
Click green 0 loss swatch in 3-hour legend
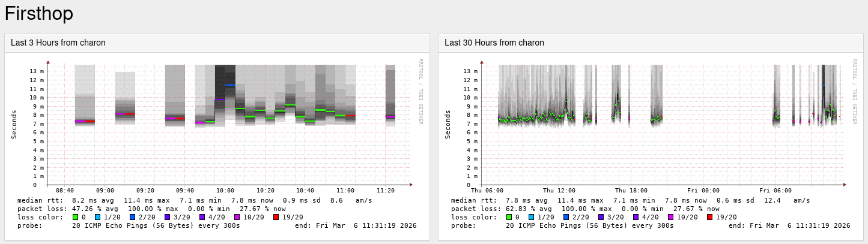75,217
